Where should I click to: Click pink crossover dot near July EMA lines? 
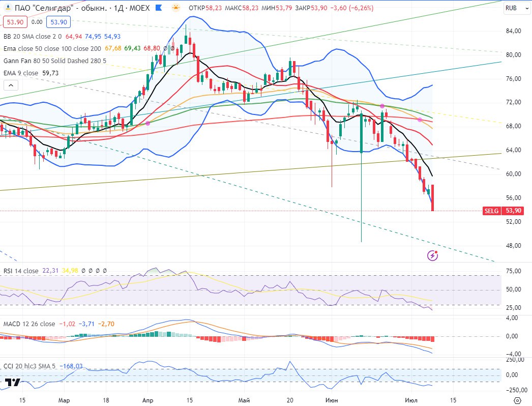(420, 120)
